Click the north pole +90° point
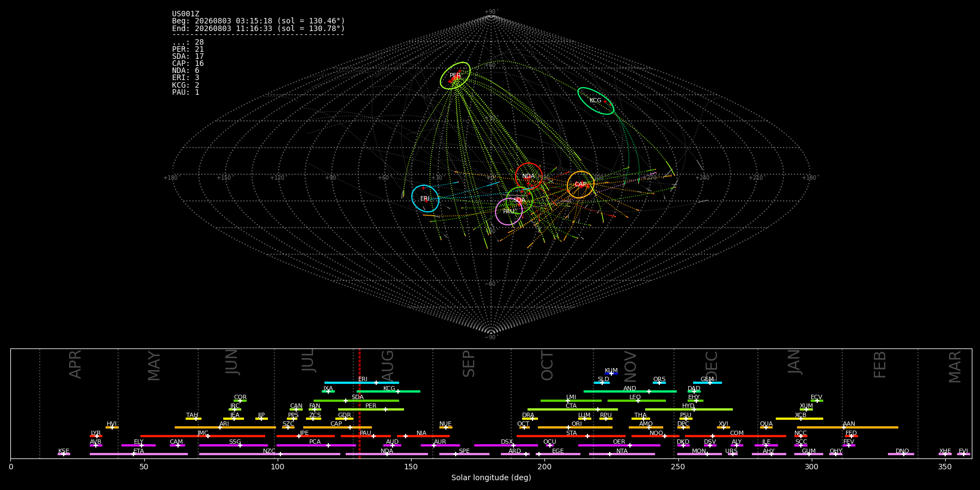980x490 pixels. pyautogui.click(x=491, y=17)
